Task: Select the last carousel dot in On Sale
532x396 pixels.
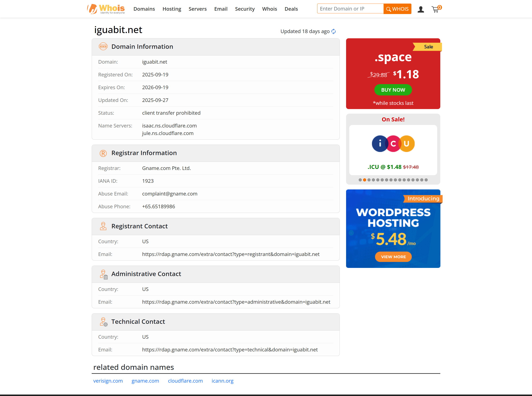Action: pyautogui.click(x=426, y=180)
